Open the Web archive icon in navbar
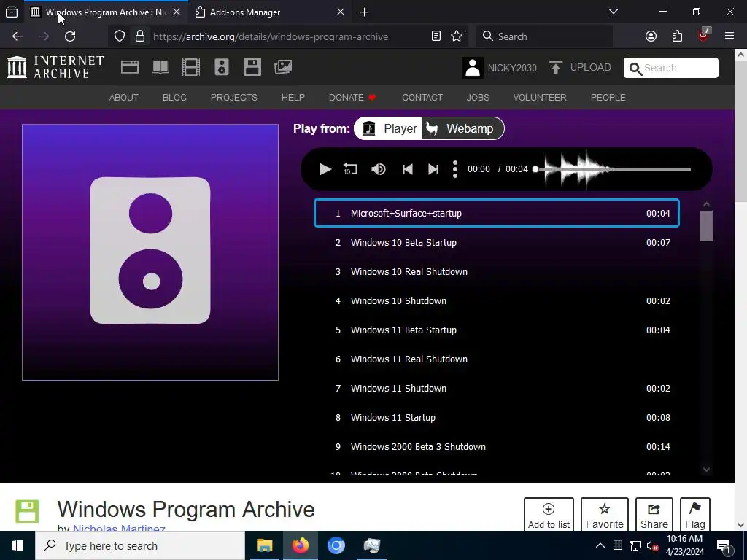 (x=130, y=67)
